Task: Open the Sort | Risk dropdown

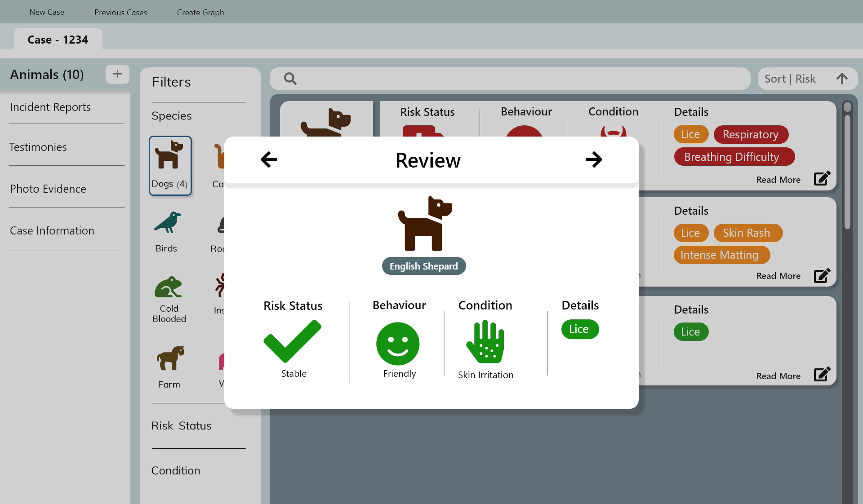Action: [790, 79]
